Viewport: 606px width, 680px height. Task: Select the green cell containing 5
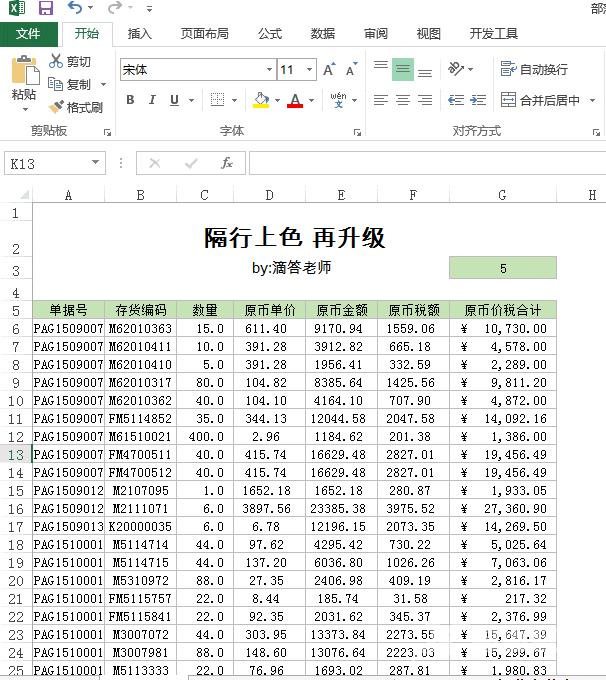[502, 268]
